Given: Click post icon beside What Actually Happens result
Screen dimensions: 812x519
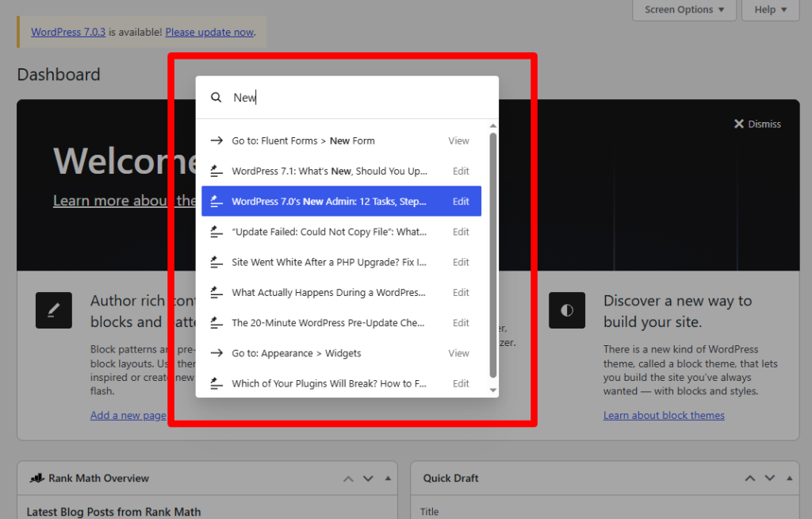Looking at the screenshot, I should (x=216, y=292).
